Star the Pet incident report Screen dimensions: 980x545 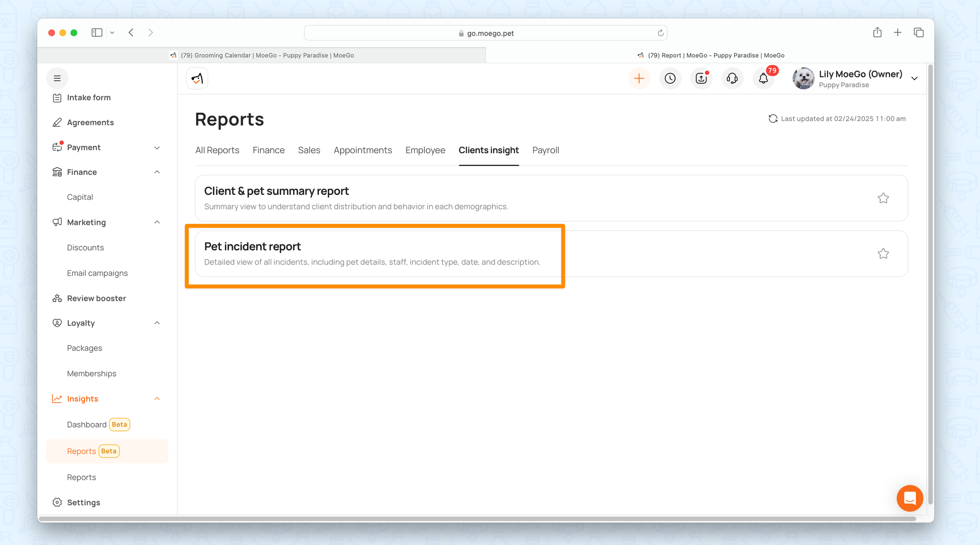pyautogui.click(x=883, y=254)
